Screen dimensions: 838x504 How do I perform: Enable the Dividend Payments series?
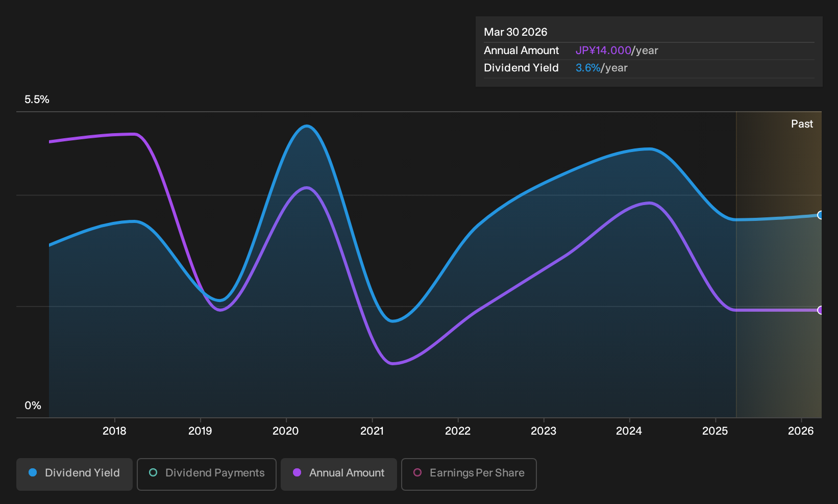[x=207, y=474]
